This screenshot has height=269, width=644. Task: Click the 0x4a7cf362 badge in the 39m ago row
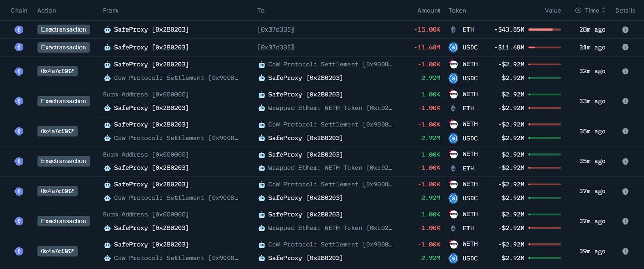coord(57,251)
